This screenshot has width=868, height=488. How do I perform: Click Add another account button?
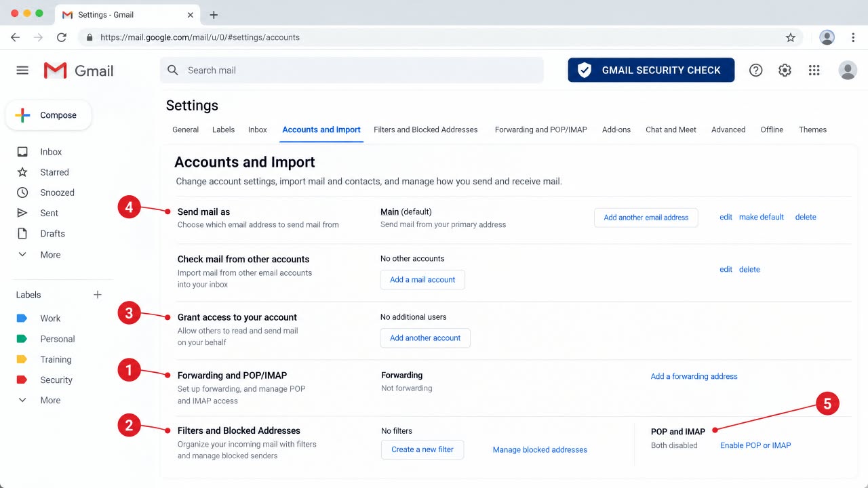[x=425, y=338]
